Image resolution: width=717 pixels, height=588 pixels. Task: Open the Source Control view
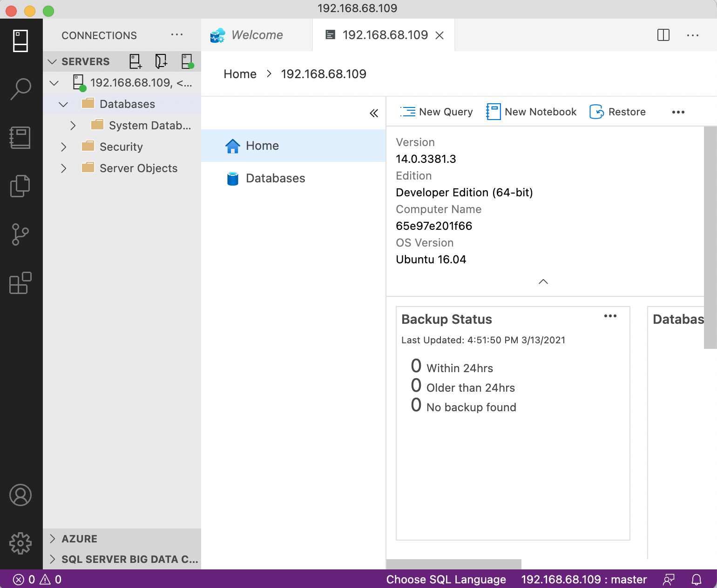tap(20, 234)
